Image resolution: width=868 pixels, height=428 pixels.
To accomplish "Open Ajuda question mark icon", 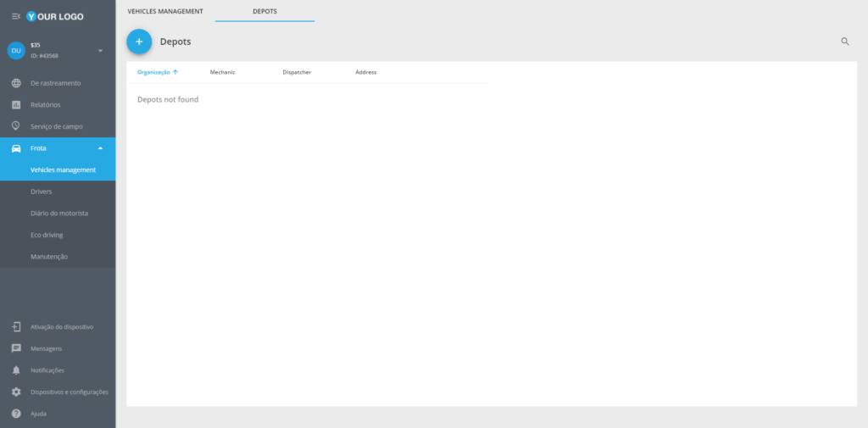I will 16,414.
